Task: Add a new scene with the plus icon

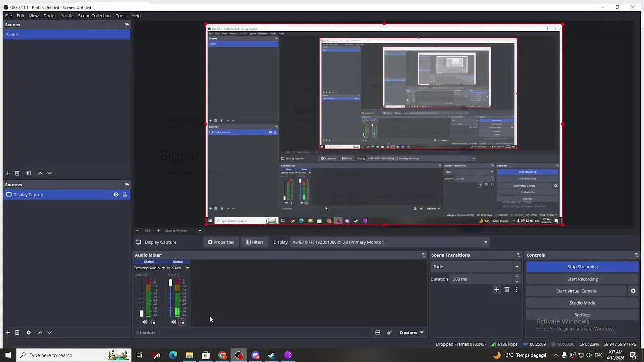Action: click(x=8, y=173)
